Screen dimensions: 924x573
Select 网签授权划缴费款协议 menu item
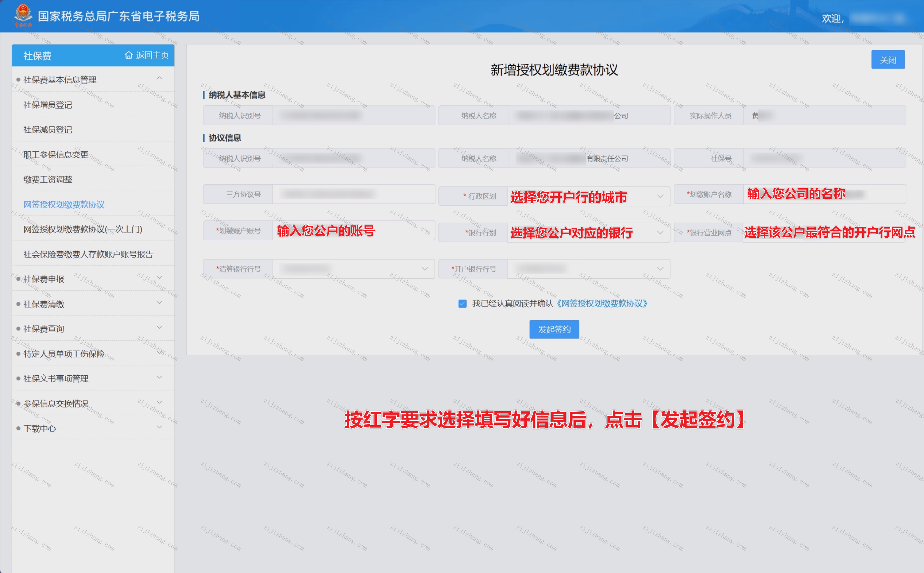tap(64, 205)
